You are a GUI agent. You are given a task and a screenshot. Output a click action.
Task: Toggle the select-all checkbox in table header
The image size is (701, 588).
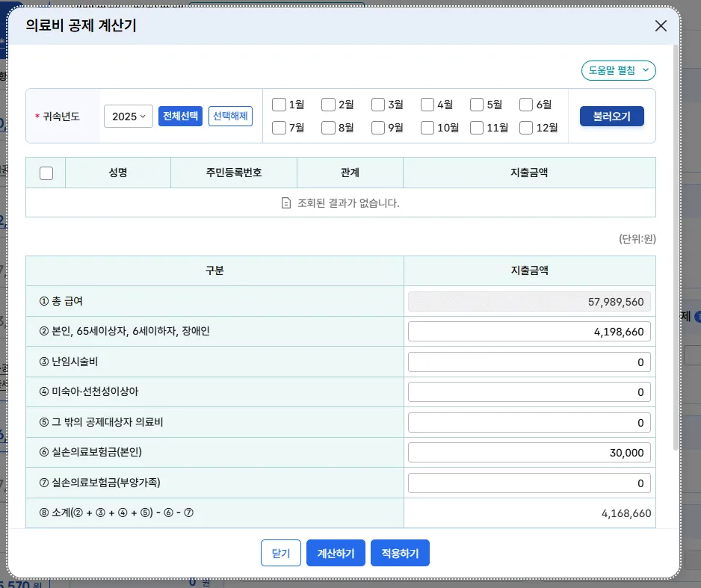[x=46, y=173]
